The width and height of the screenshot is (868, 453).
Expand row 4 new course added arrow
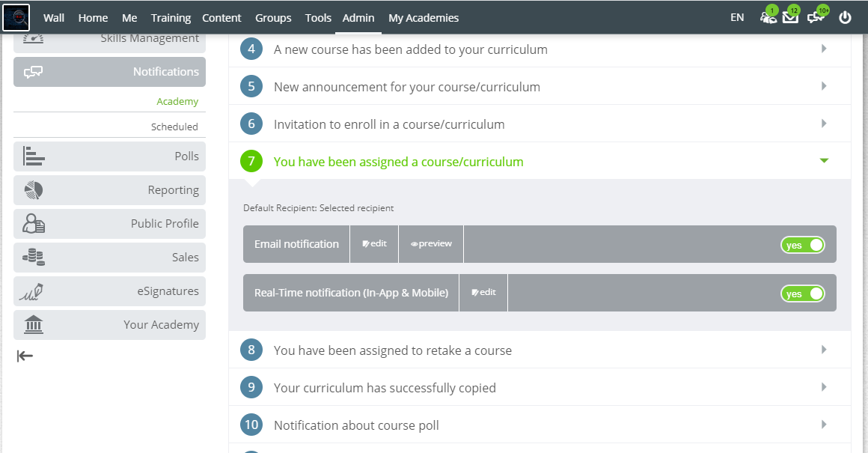(x=824, y=49)
